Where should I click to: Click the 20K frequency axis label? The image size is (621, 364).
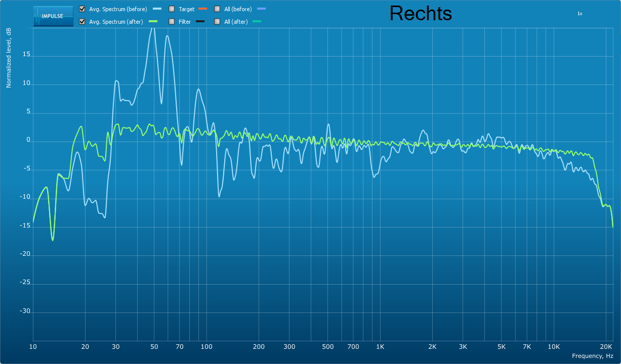(x=606, y=347)
